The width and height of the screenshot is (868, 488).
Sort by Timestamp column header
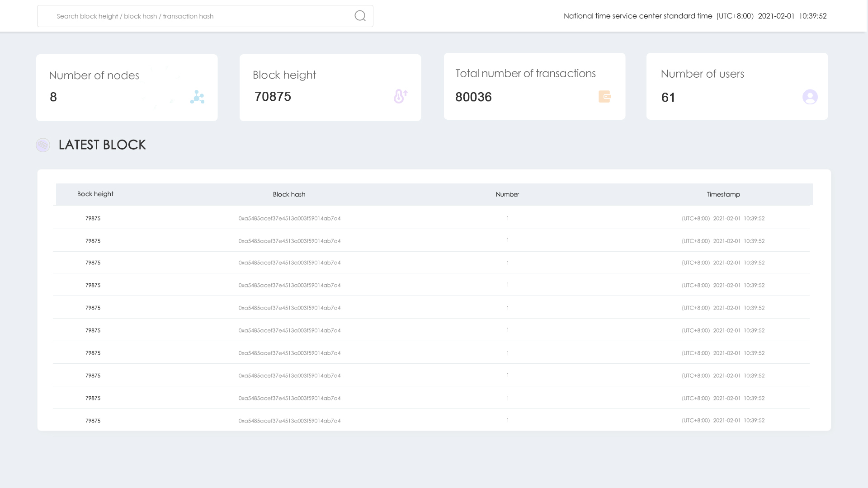[723, 194]
